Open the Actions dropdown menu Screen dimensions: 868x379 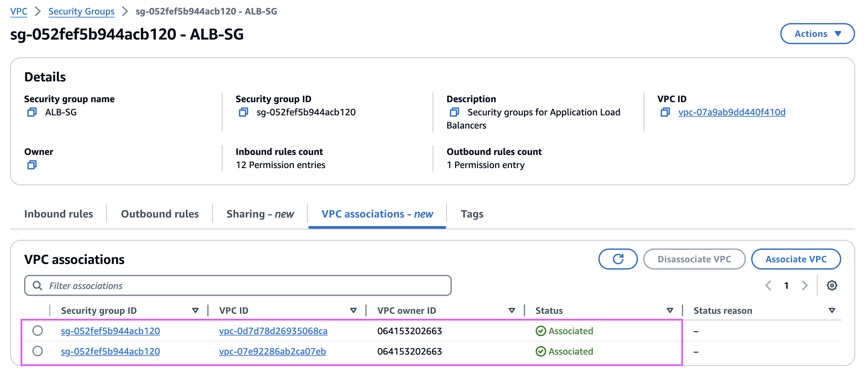(x=817, y=34)
